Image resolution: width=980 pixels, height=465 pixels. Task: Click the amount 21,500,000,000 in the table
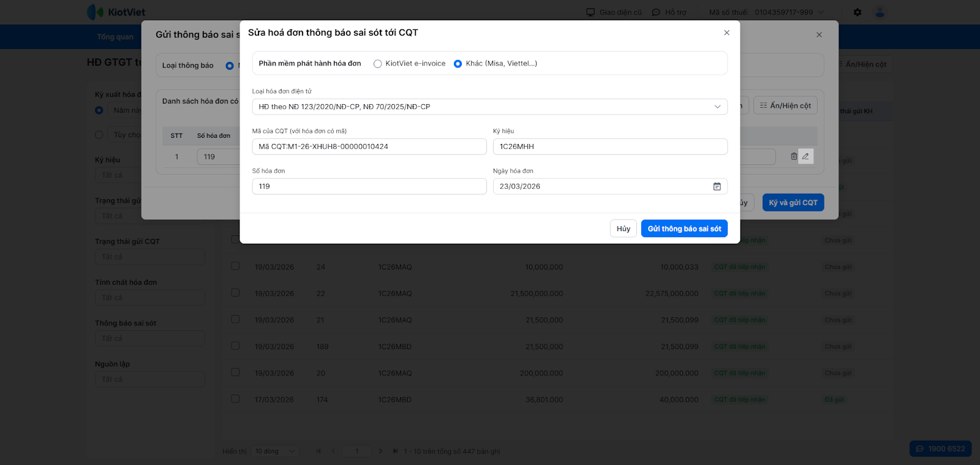tap(537, 293)
